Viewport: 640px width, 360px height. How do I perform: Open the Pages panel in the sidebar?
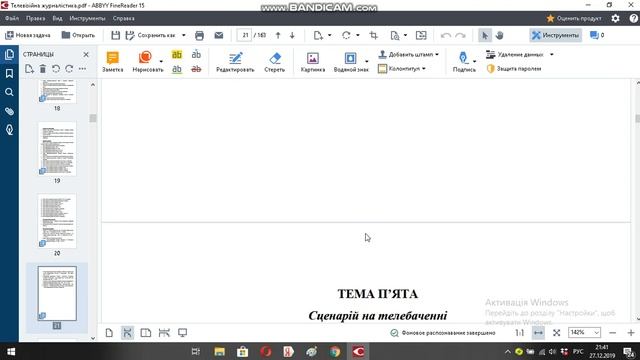click(x=9, y=54)
